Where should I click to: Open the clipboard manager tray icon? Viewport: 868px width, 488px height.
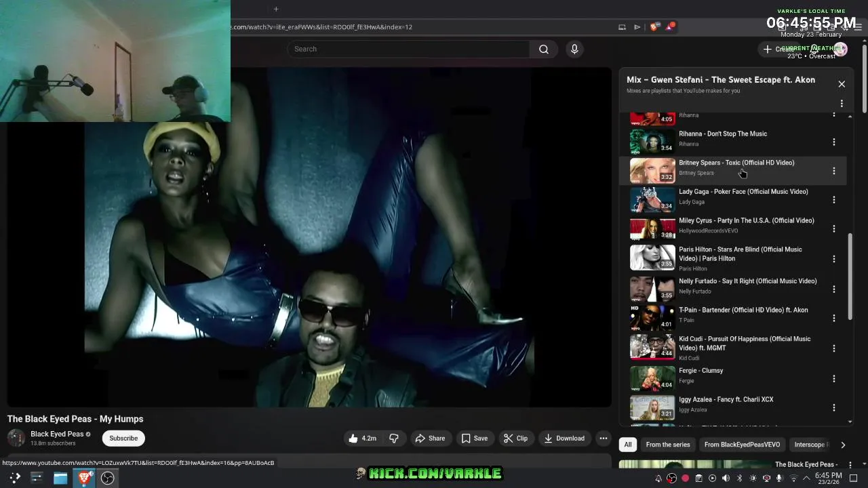[x=698, y=479]
